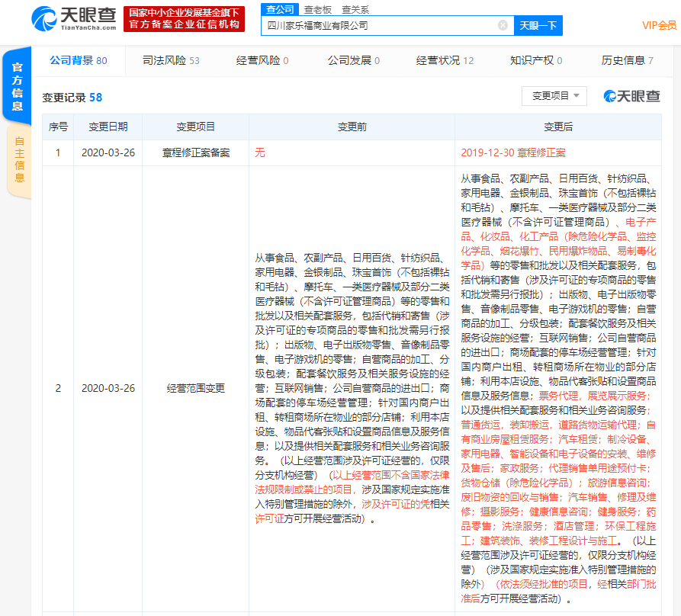Go to the 司法风险 tab
This screenshot has width=681, height=616.
click(171, 60)
